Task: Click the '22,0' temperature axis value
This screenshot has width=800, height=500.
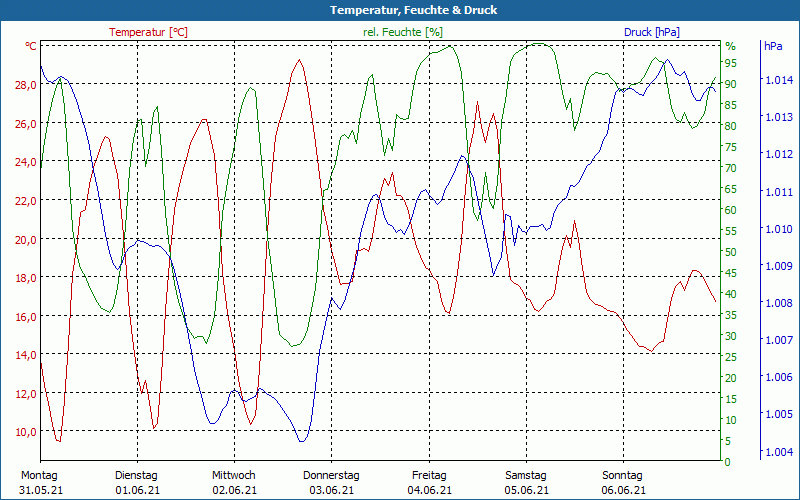Action: pyautogui.click(x=26, y=201)
